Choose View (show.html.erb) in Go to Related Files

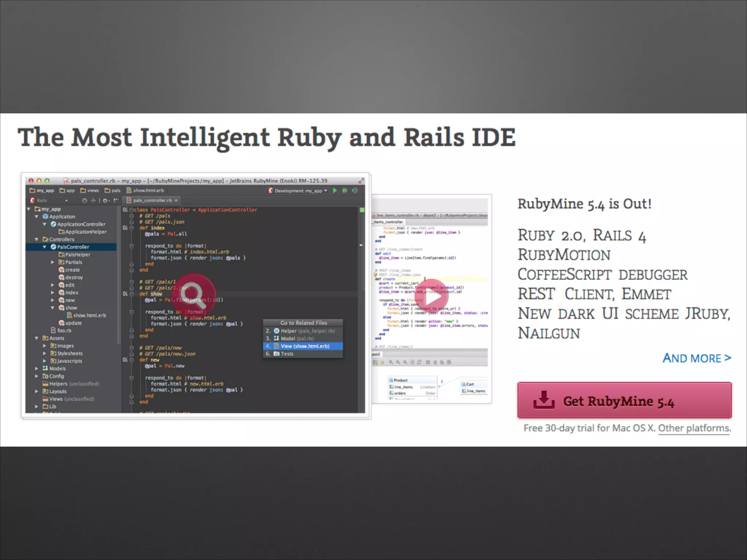[305, 346]
